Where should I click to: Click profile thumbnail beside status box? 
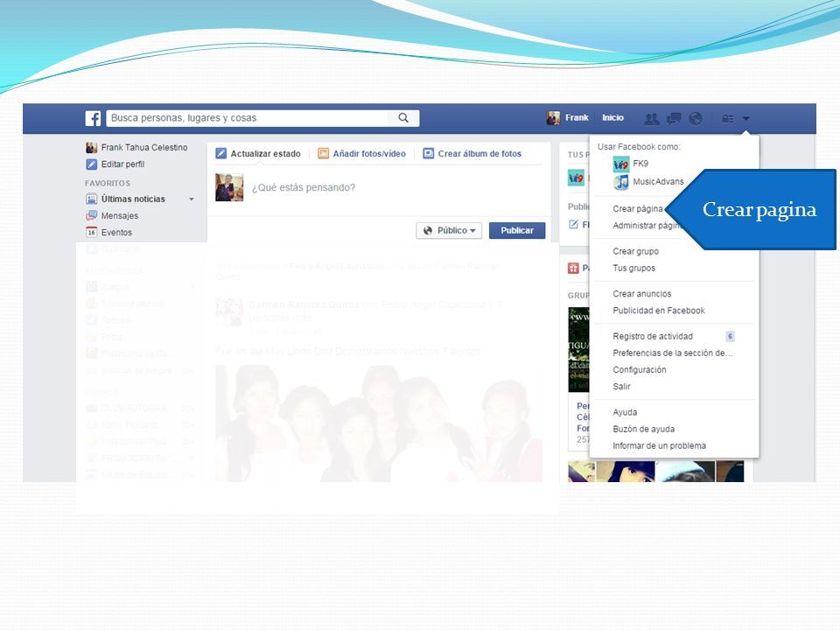[x=229, y=187]
